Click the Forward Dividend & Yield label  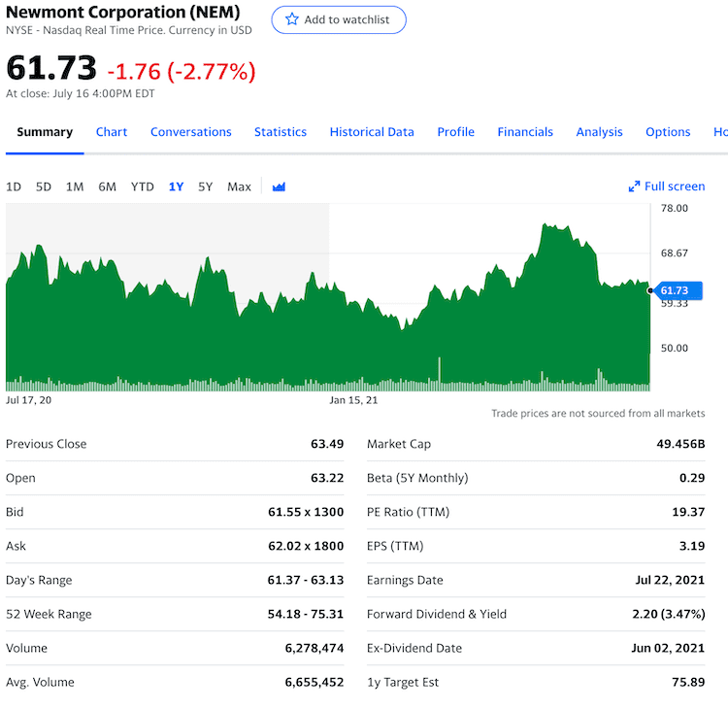point(437,614)
